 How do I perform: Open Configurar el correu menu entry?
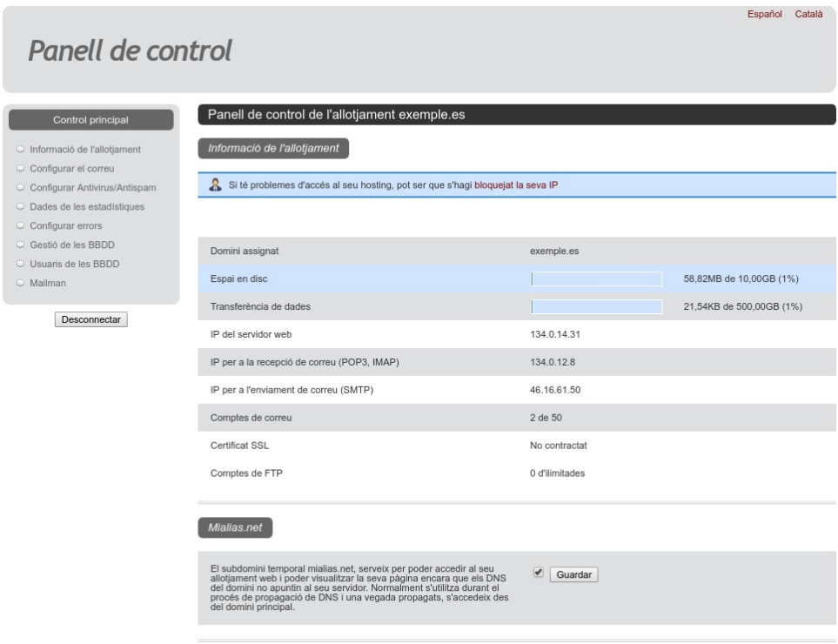coord(72,168)
